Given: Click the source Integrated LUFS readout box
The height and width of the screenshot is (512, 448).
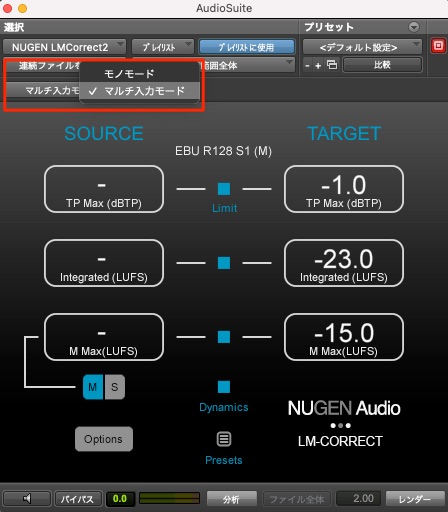Looking at the screenshot, I should [104, 263].
